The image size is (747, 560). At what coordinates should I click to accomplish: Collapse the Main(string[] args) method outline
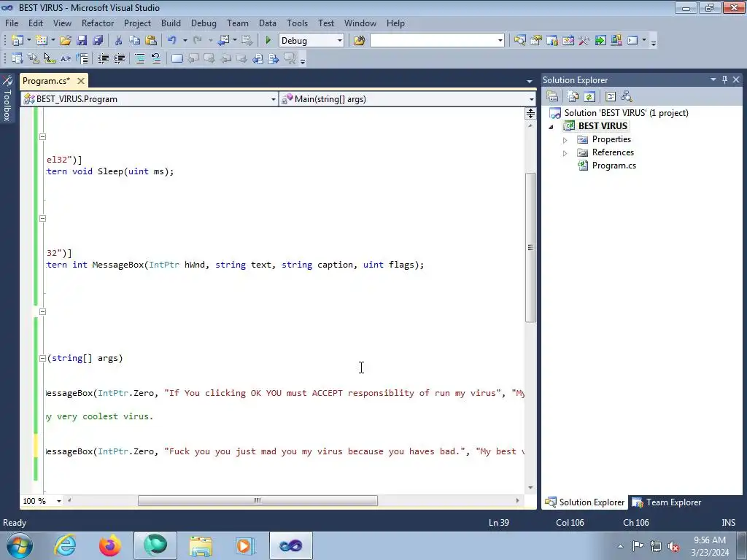click(42, 358)
